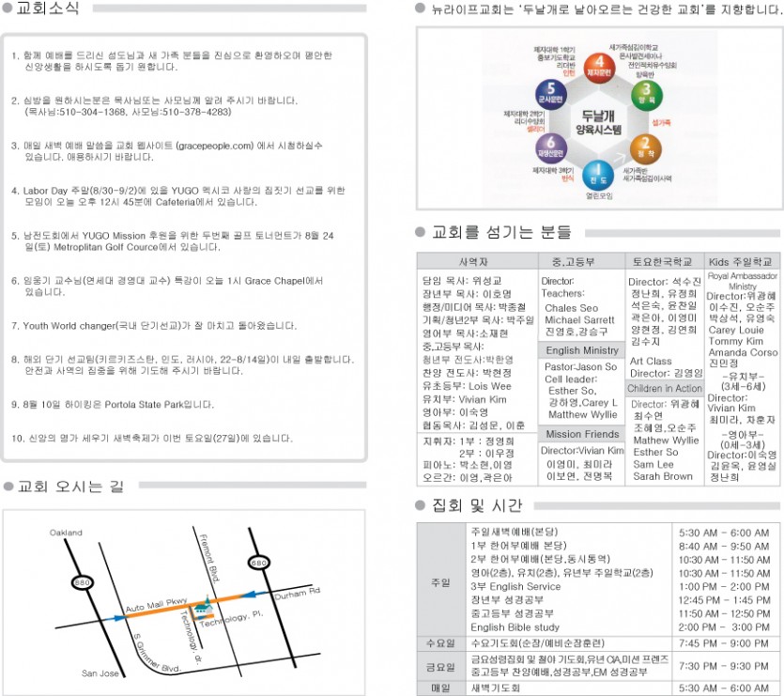Image resolution: width=784 pixels, height=696 pixels.
Task: Select the orange number 2 정착 circle
Action: pyautogui.click(x=645, y=148)
